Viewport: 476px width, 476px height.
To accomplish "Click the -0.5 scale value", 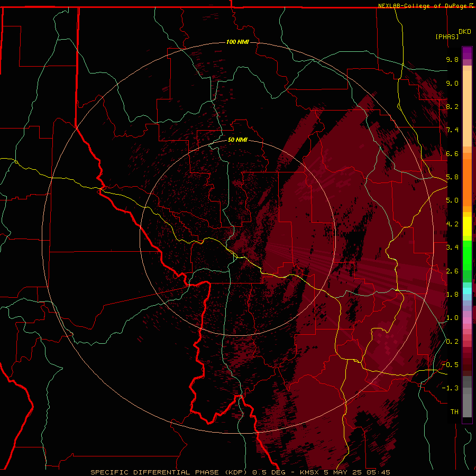I will (x=450, y=364).
